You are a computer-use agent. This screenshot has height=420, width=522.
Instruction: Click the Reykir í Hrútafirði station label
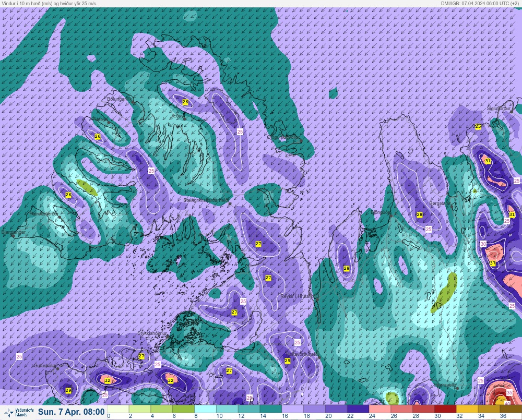299,296
